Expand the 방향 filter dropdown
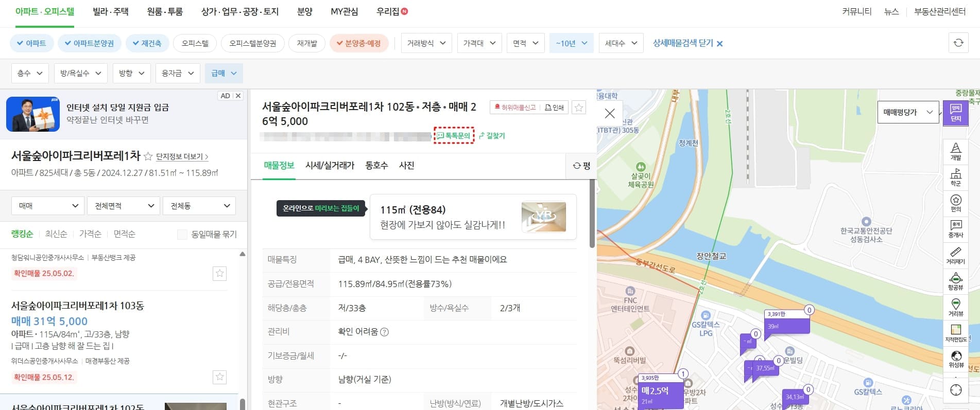This screenshot has height=410, width=980. [131, 73]
